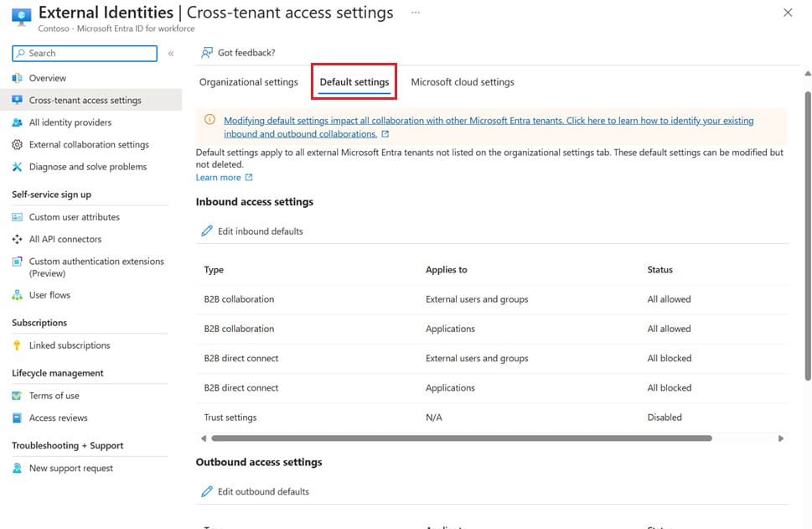This screenshot has width=812, height=529.
Task: Click the sidebar Search input field
Action: pos(85,53)
